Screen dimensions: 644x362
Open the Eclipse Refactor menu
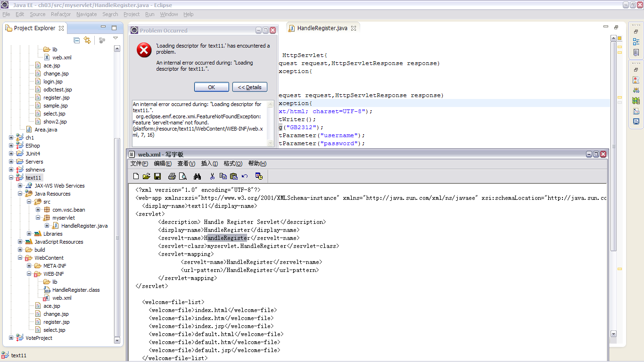point(61,14)
